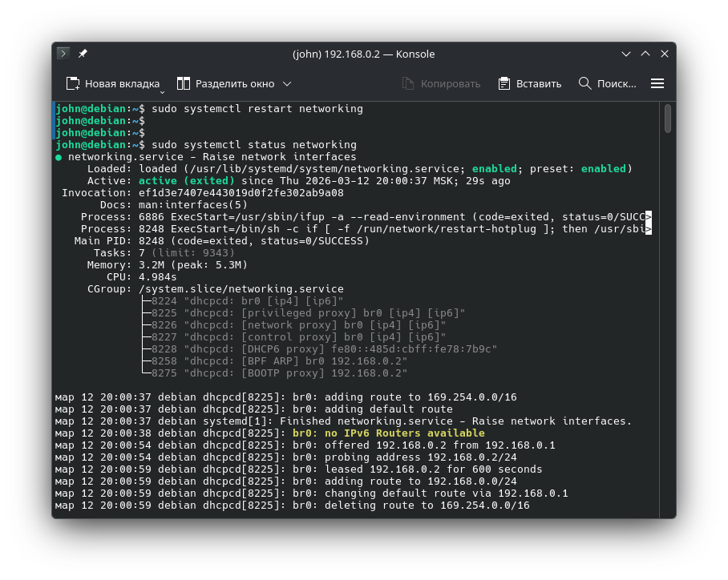Click '/system.slice/networking.service' CGroup path
728x580 pixels.
[241, 289]
